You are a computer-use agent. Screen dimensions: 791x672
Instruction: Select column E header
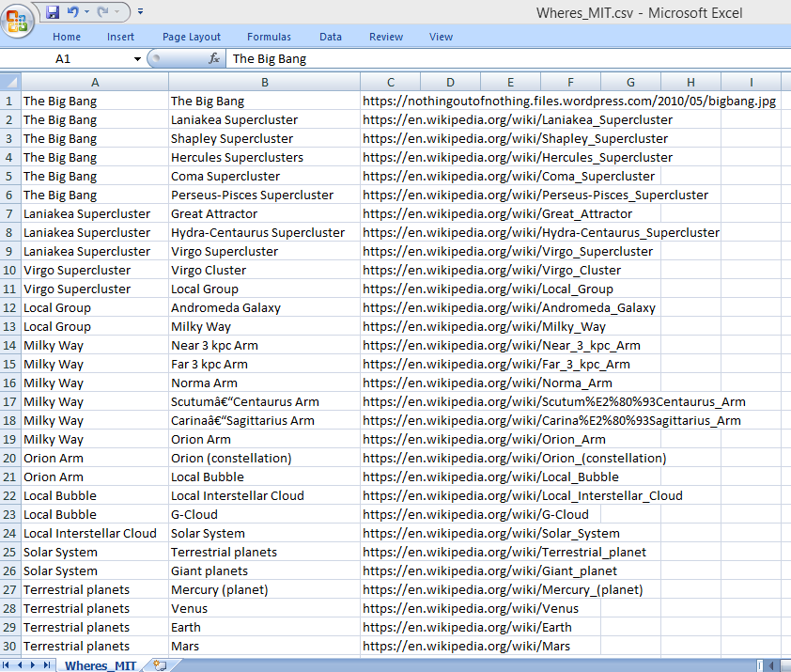tap(510, 83)
